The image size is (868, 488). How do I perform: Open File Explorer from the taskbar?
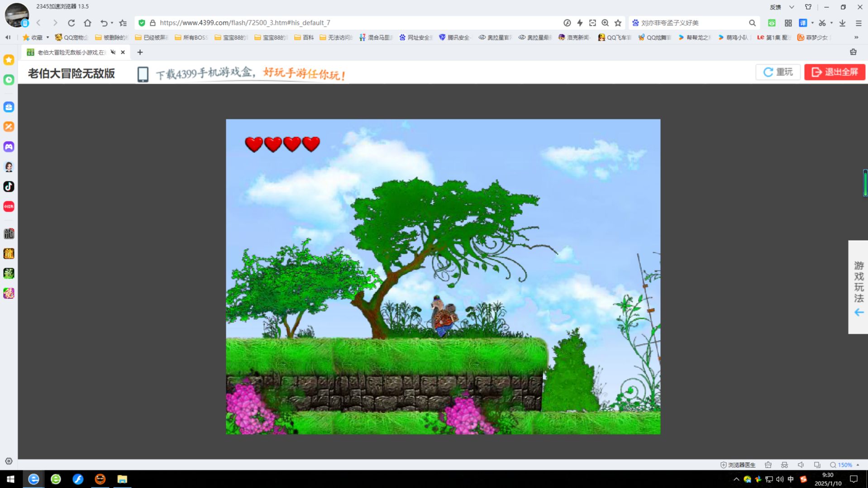(122, 479)
